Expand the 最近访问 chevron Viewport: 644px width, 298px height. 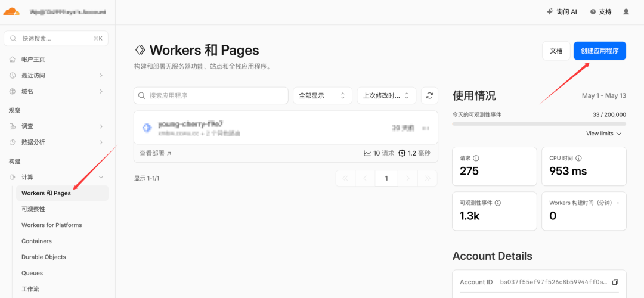click(101, 76)
